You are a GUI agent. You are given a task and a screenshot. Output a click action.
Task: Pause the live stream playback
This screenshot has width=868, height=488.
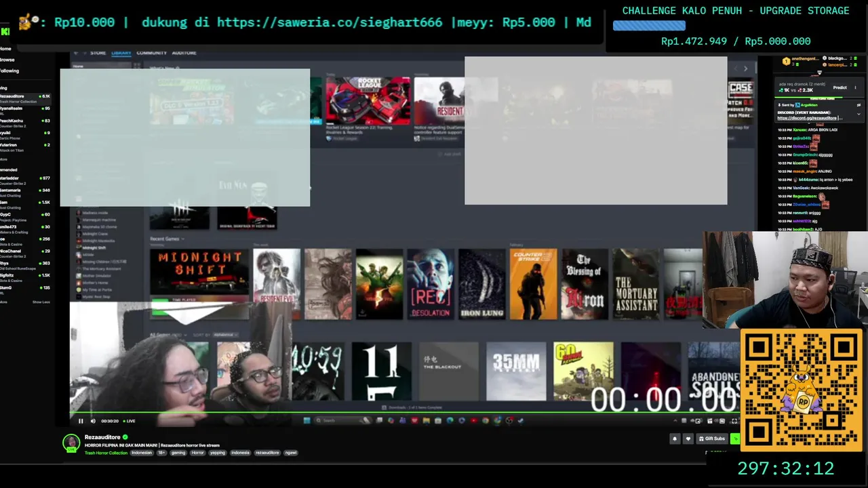tap(81, 421)
